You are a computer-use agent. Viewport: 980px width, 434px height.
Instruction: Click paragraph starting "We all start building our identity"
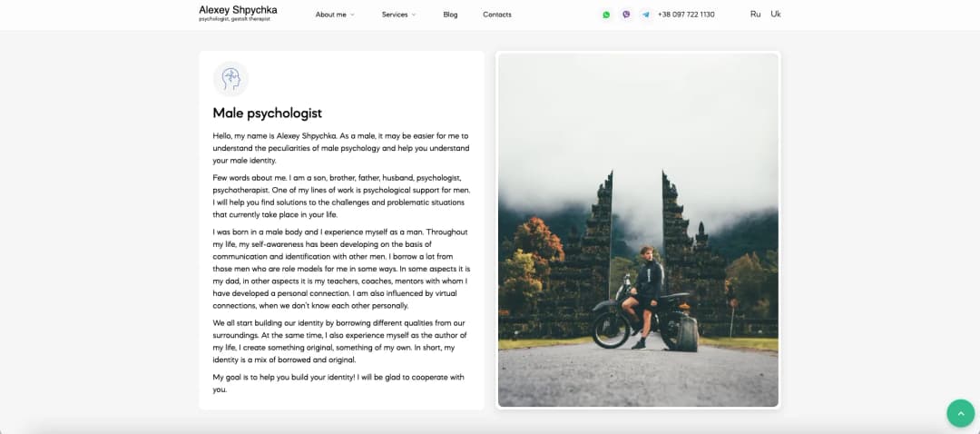(x=340, y=341)
